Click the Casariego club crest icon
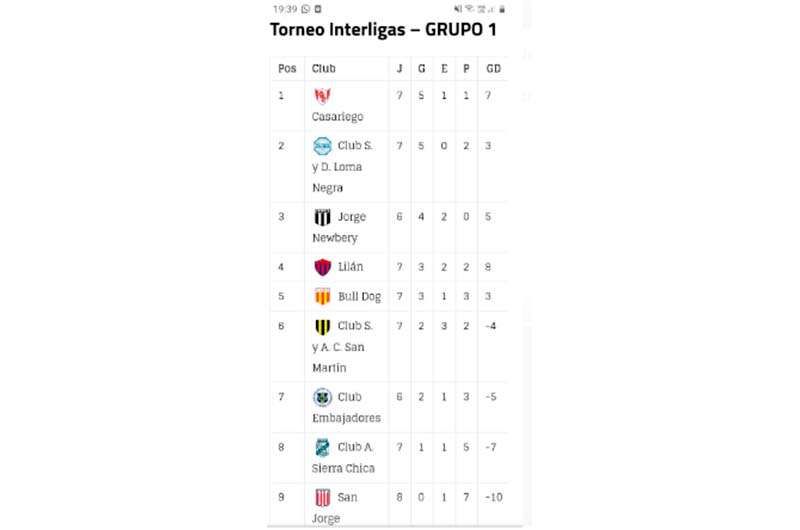This screenshot has height=530, width=800. [x=322, y=96]
